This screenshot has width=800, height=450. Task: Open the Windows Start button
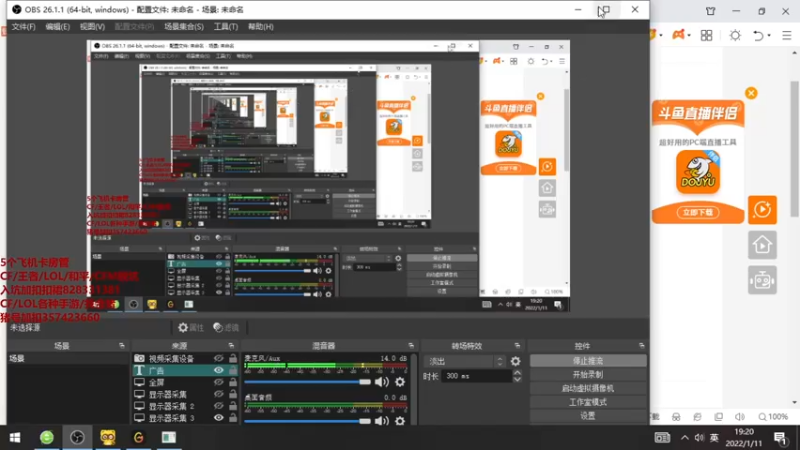[x=15, y=438]
